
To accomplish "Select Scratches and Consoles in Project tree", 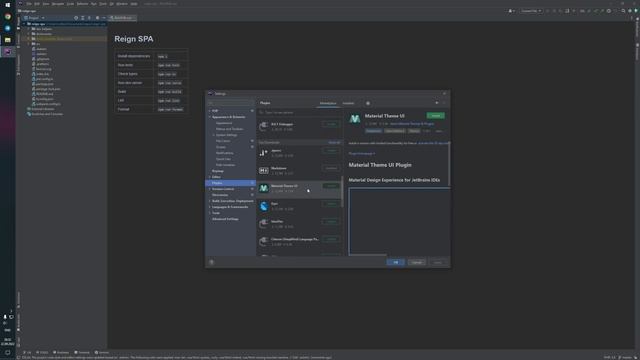I will [x=47, y=114].
